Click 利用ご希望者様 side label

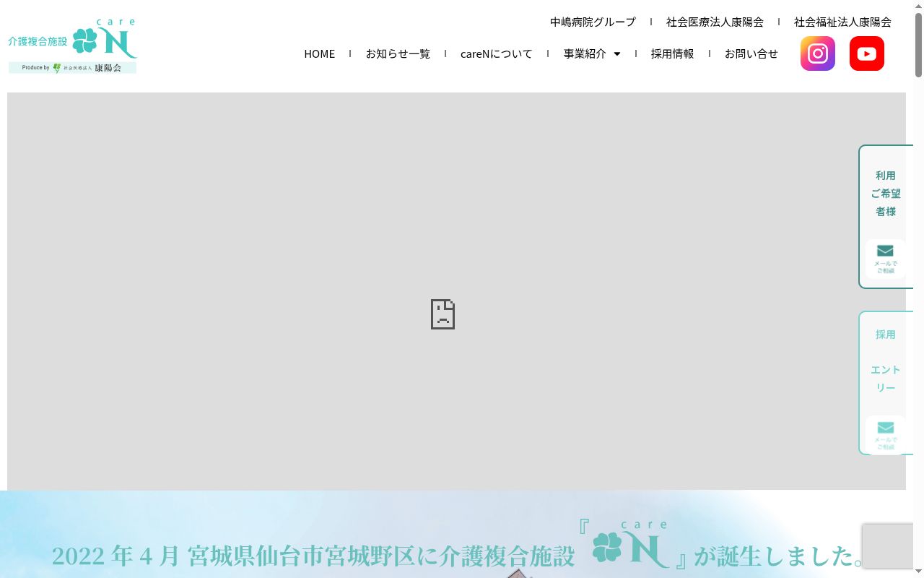click(886, 194)
